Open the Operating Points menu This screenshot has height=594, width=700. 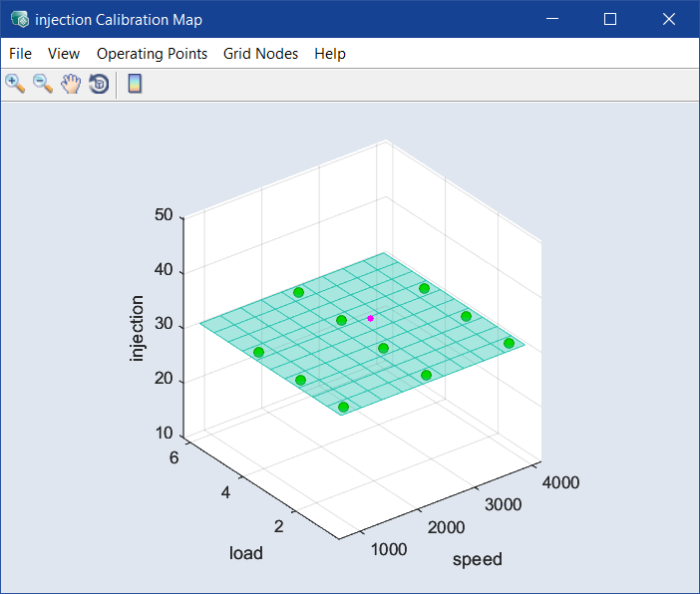[x=152, y=54]
